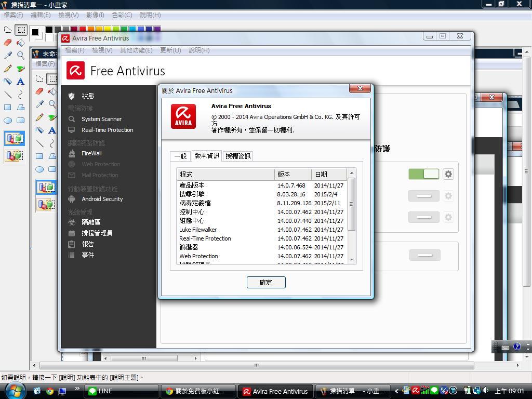The height and width of the screenshot is (399, 532).
Task: Click the Windows Start orb
Action: pos(15,391)
